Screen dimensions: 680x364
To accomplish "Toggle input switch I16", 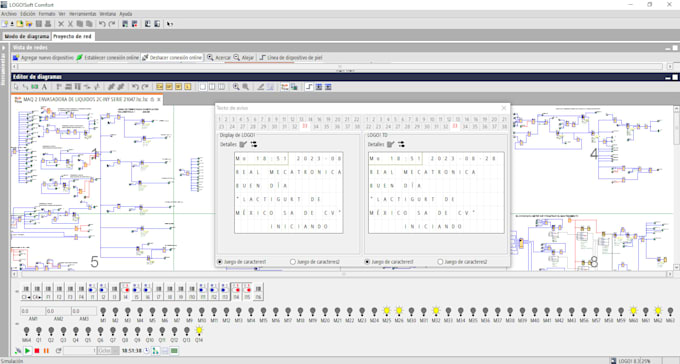I will [258, 291].
